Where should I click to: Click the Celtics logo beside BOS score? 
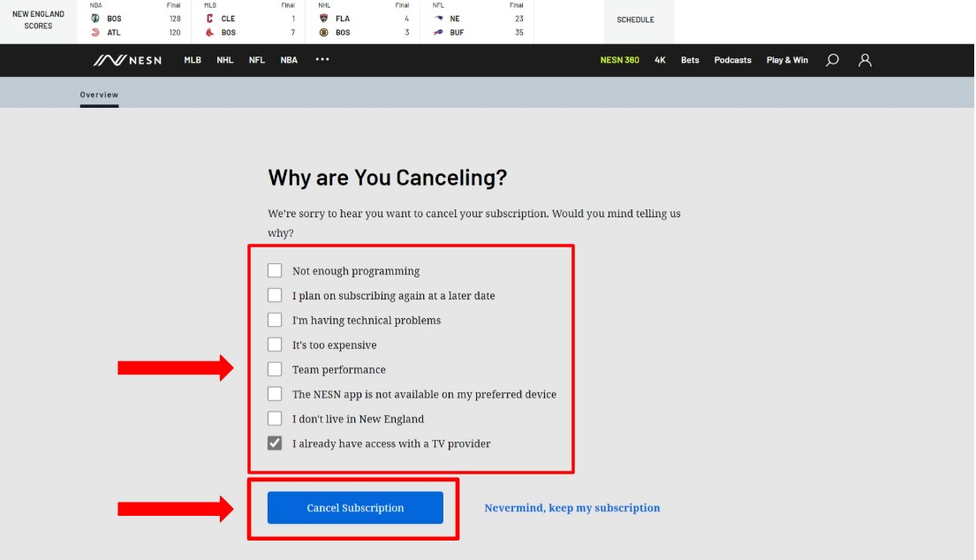tap(95, 18)
